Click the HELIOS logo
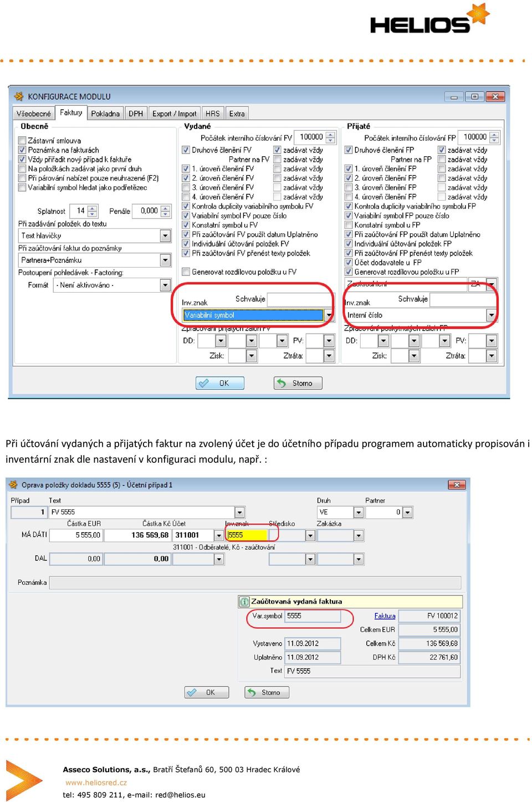 (429, 19)
